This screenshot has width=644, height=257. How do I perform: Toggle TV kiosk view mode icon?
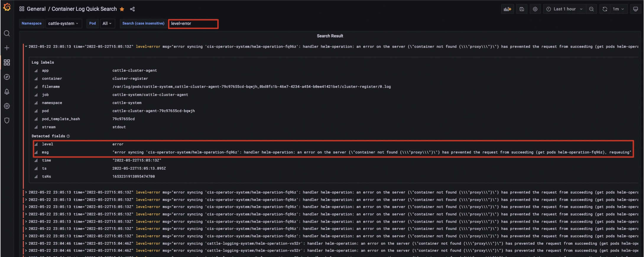click(x=635, y=9)
